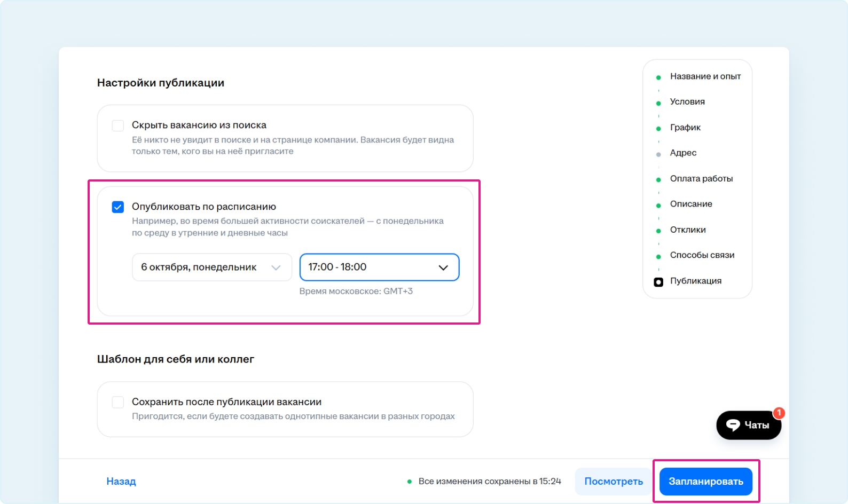Tick Сохранить после публикации вакансии checkbox
The height and width of the screenshot is (504, 848).
click(118, 402)
